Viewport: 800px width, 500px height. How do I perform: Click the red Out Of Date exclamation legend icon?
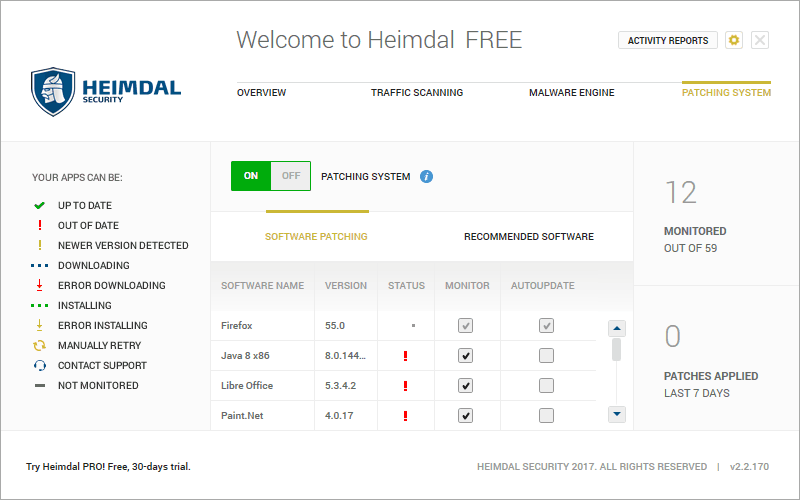coord(40,225)
